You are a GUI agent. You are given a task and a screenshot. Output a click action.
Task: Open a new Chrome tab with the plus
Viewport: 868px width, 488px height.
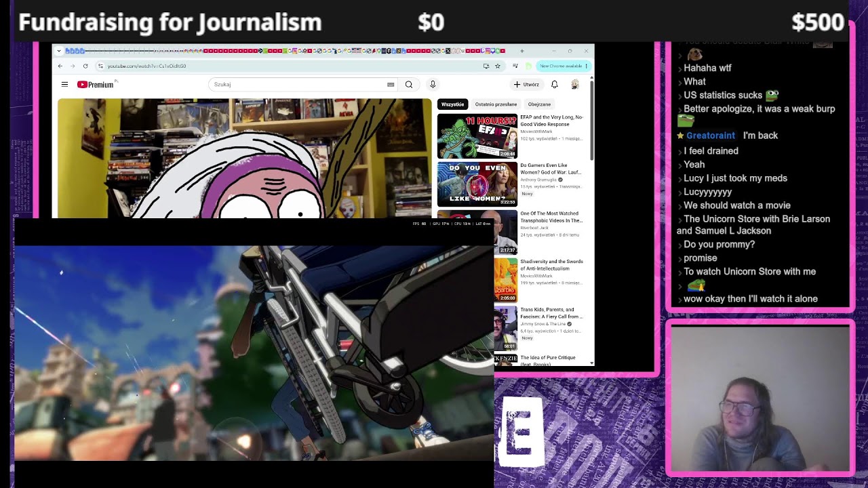tap(521, 51)
